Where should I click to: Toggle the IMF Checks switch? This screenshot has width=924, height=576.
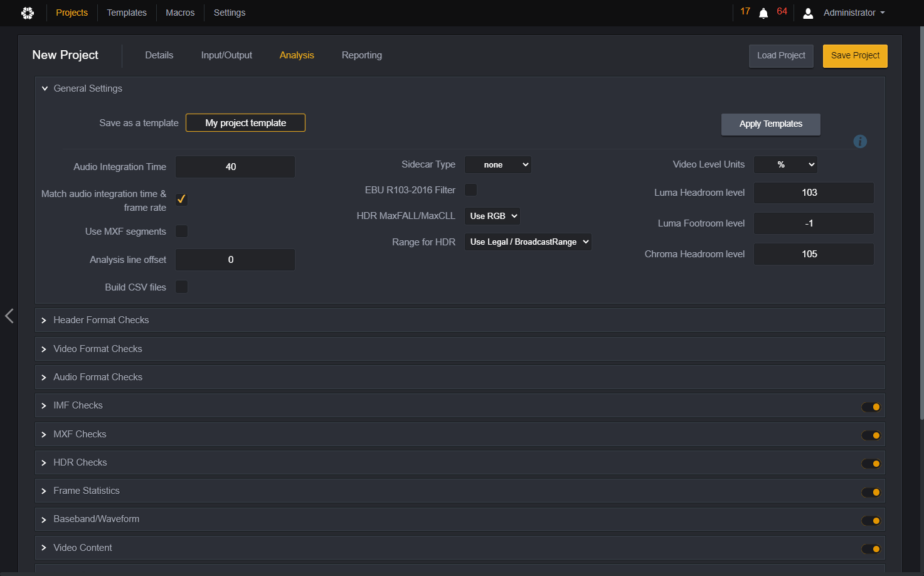pyautogui.click(x=871, y=407)
